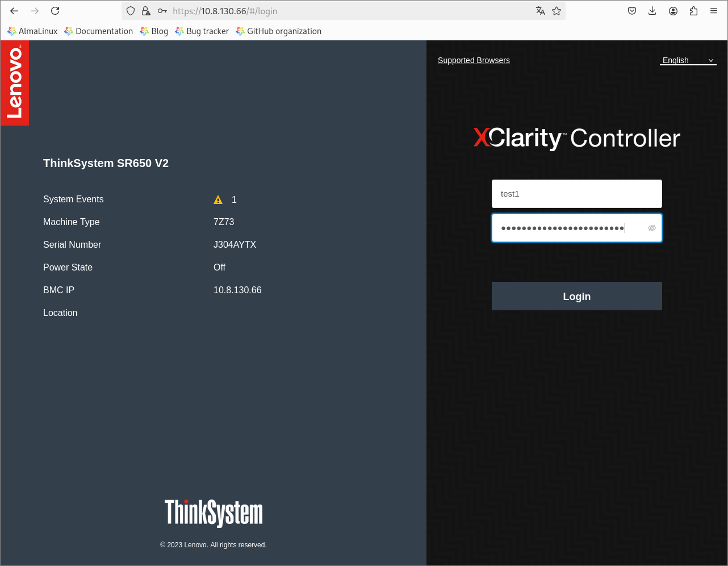728x566 pixels.
Task: Open the Documentation bookmark
Action: (x=99, y=31)
